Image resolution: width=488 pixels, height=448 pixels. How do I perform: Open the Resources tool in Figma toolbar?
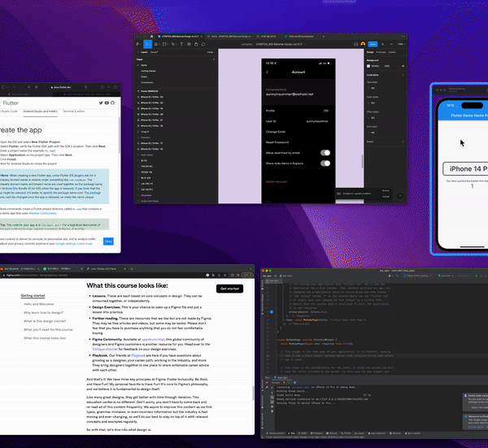tap(189, 44)
